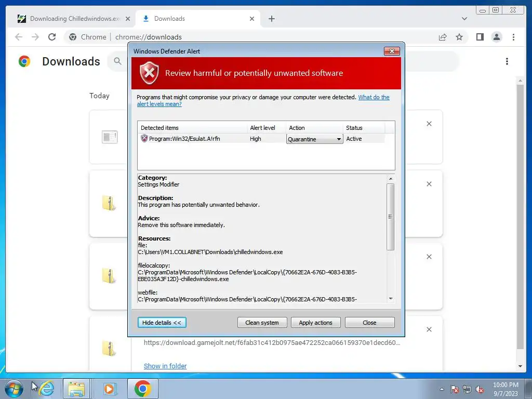The image size is (532, 399).
Task: Click the Action column header
Action: coord(314,128)
